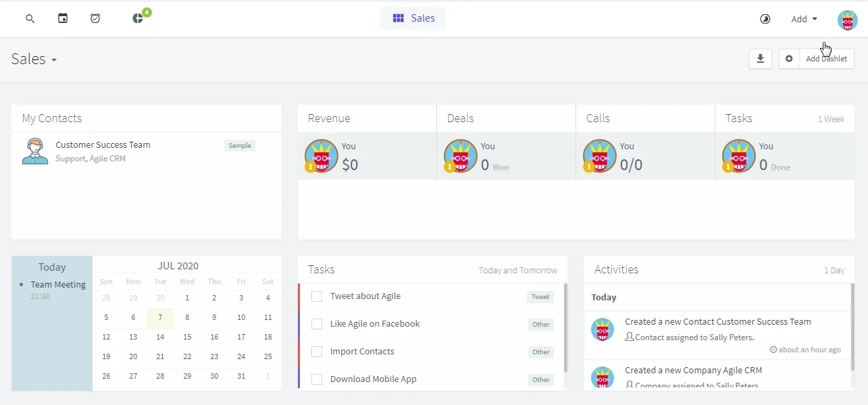Click the 0/0 calls value
Screen dimensions: 868x405
point(631,165)
